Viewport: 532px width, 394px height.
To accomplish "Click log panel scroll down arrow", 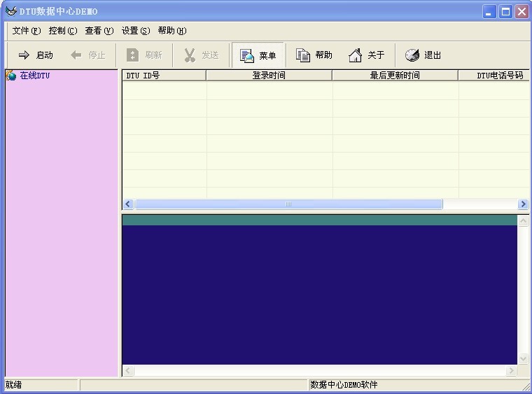I will [x=523, y=358].
